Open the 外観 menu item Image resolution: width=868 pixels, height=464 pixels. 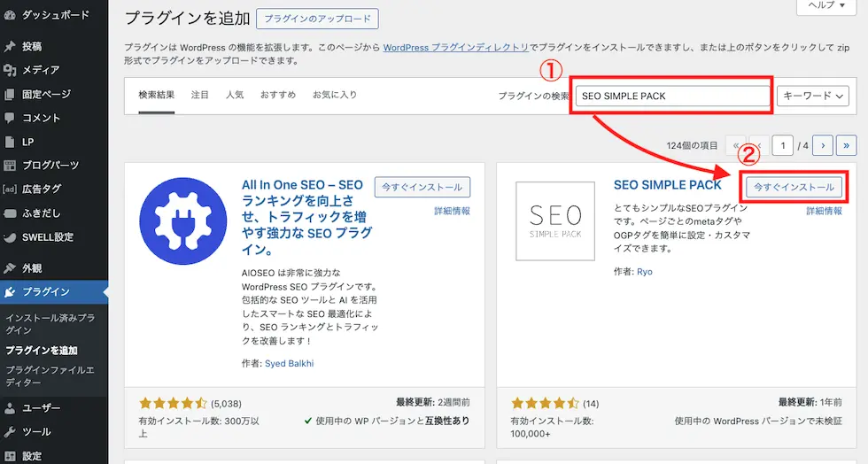tap(32, 268)
